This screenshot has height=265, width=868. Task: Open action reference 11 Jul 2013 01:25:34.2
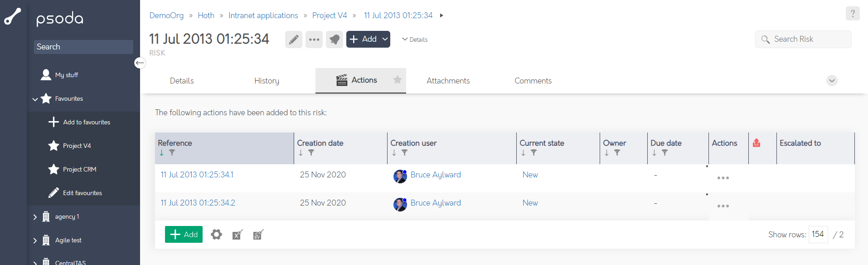(x=198, y=203)
